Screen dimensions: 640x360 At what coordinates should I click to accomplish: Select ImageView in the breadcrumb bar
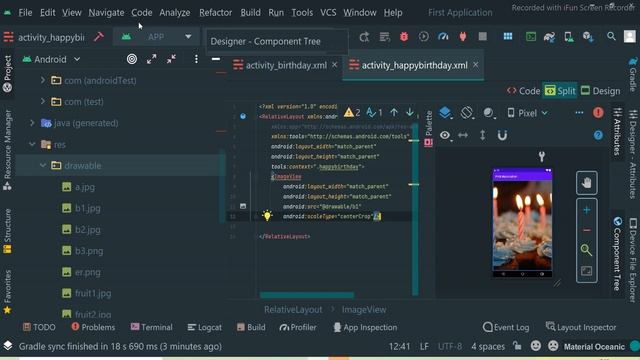coord(364,309)
